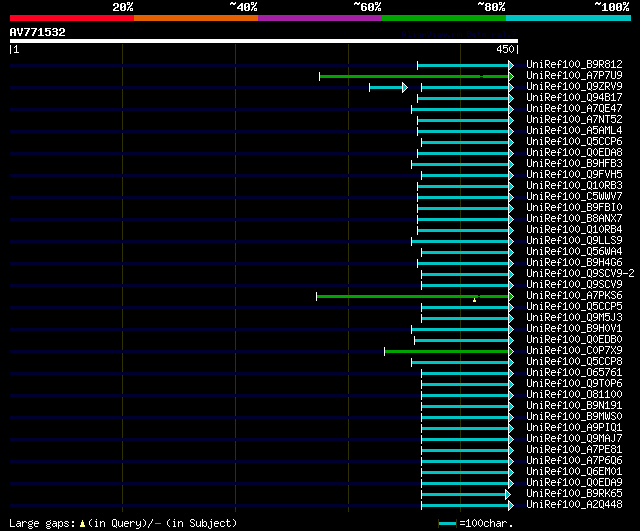Select the UniRef100_A7PKS6 label
Image resolution: width=640 pixels, height=531 pixels.
[574, 295]
